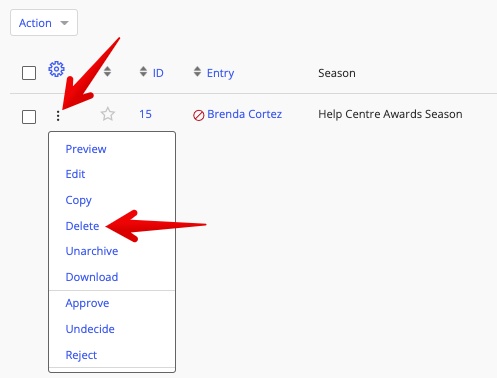Choose Approve from the row menu
This screenshot has width=497, height=378.
[x=87, y=303]
